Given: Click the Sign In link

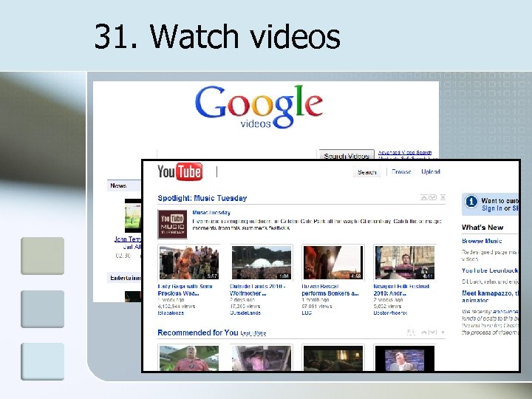Looking at the screenshot, I should pyautogui.click(x=492, y=208).
